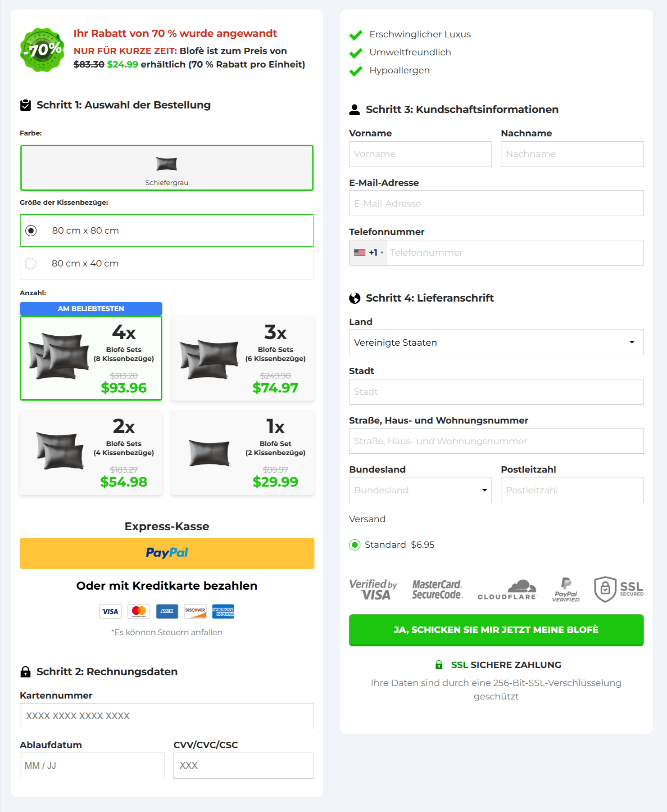
Task: Focus the Kartennummer input field
Action: pos(167,716)
